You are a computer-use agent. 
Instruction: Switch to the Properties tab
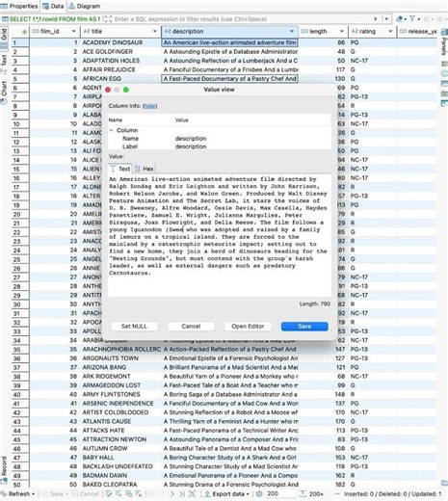[20, 6]
